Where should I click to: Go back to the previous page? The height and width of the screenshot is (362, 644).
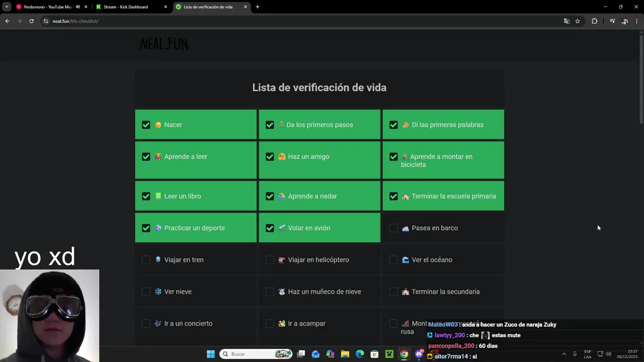(7, 21)
